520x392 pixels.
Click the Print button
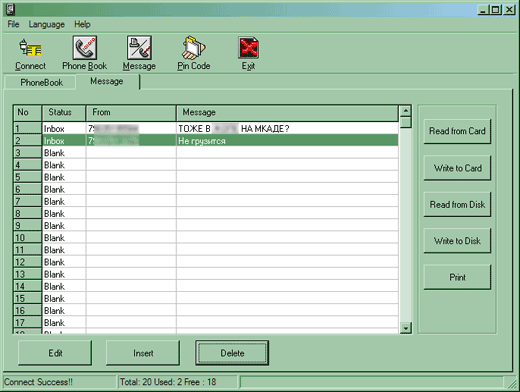(457, 277)
